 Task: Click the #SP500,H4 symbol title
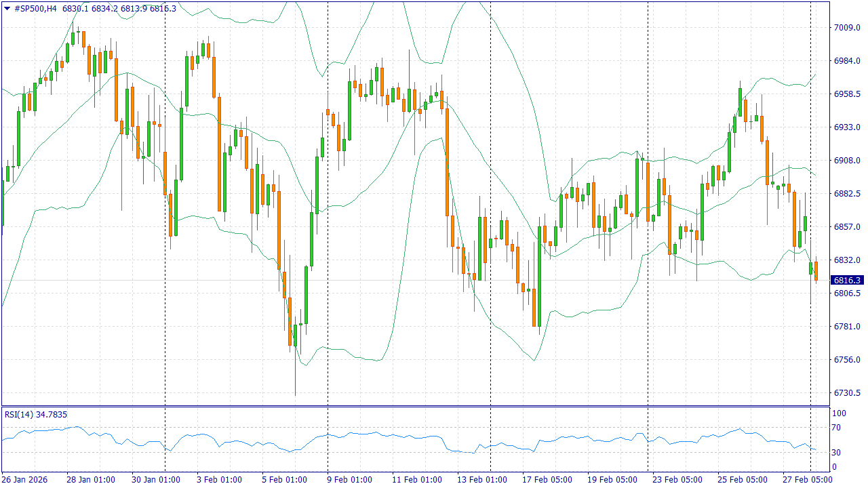(35, 8)
